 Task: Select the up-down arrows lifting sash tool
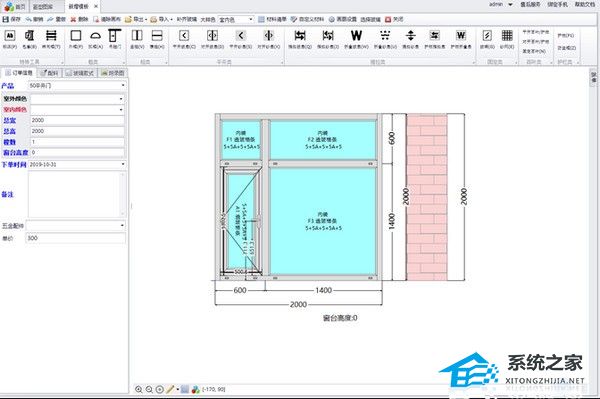[411, 39]
